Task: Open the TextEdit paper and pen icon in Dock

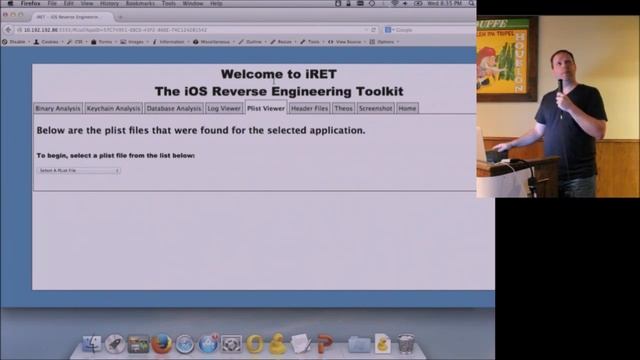Action: pos(301,344)
